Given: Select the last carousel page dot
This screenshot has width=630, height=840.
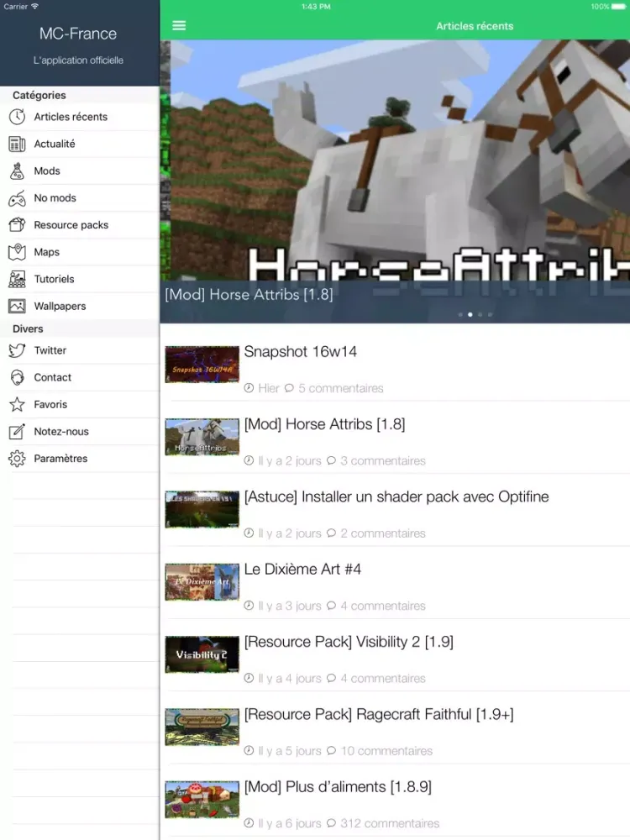Looking at the screenshot, I should [490, 314].
